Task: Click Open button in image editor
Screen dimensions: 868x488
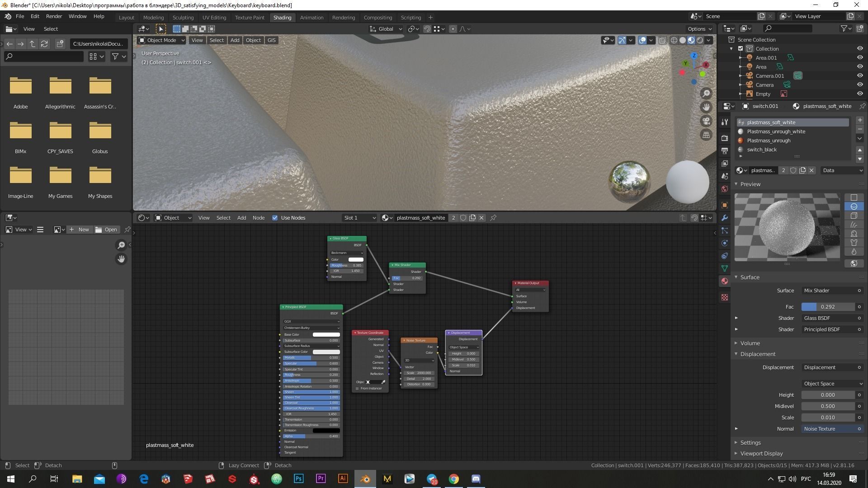Action: (x=107, y=230)
